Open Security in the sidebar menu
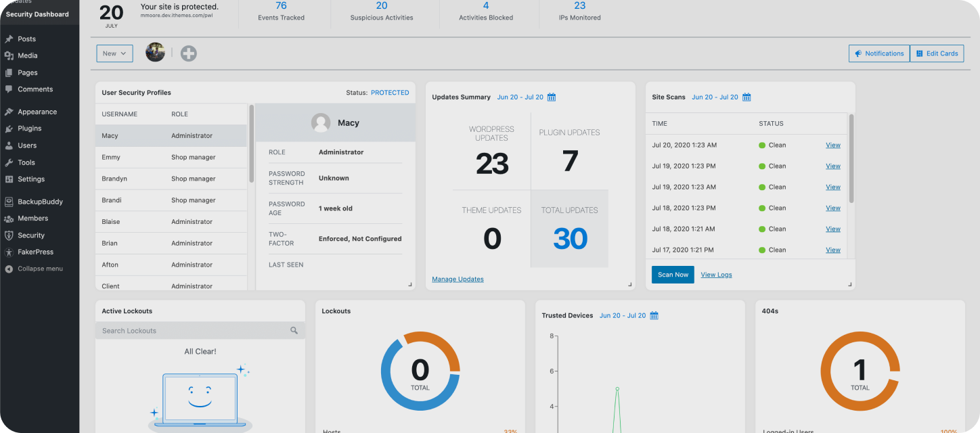 click(31, 235)
